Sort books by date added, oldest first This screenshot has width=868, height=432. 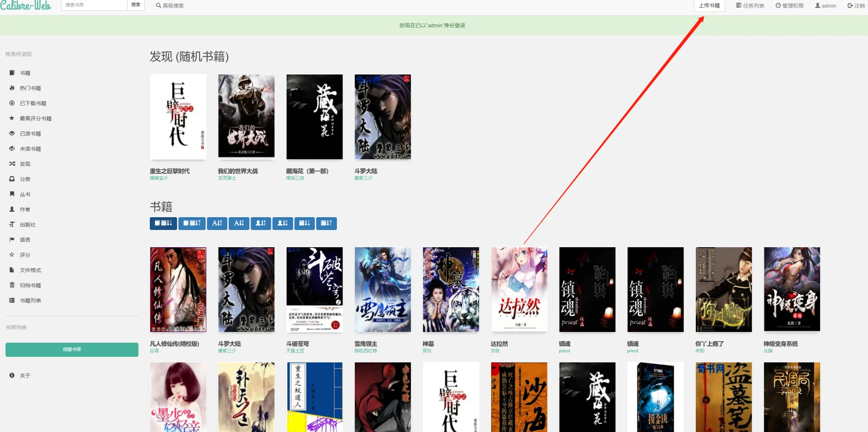coord(192,223)
